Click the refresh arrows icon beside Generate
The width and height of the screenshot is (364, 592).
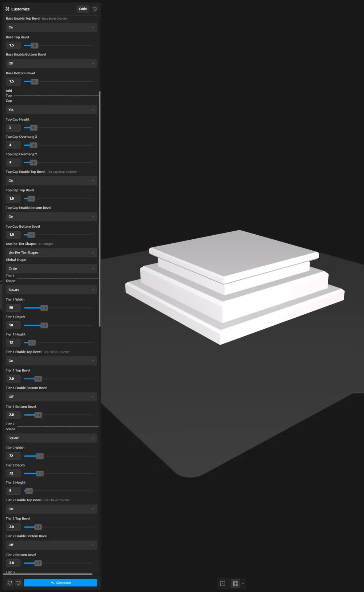[10, 583]
